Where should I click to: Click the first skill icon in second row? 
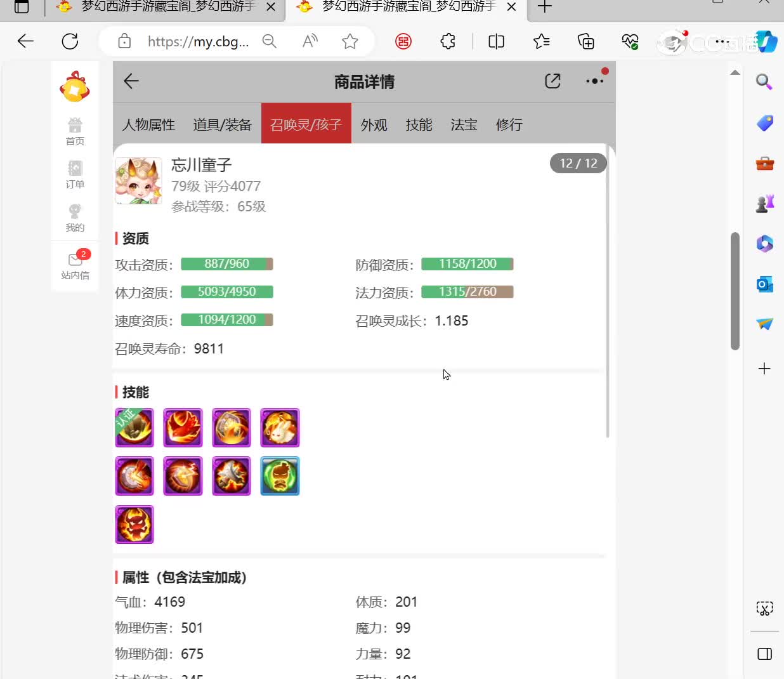[134, 476]
